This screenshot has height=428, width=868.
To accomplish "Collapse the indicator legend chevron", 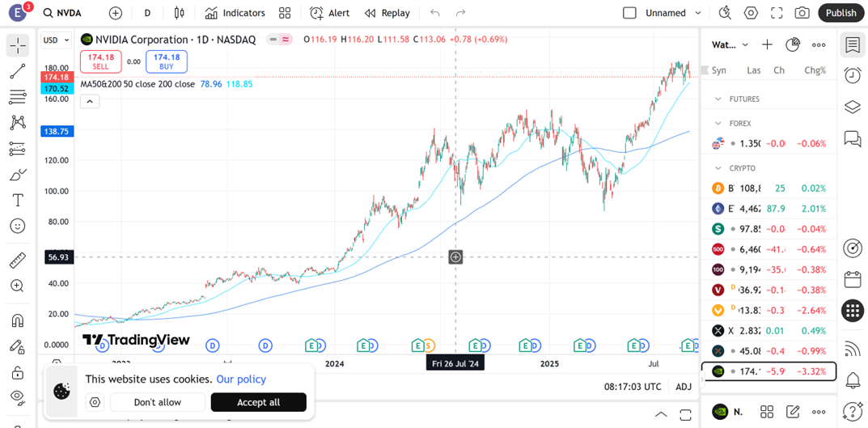I will (90, 101).
